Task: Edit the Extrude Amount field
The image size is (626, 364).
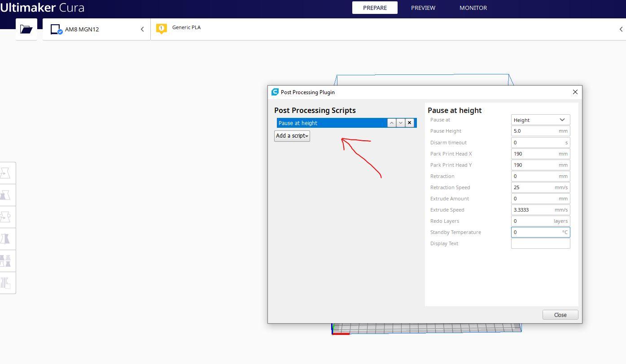Action: point(541,199)
